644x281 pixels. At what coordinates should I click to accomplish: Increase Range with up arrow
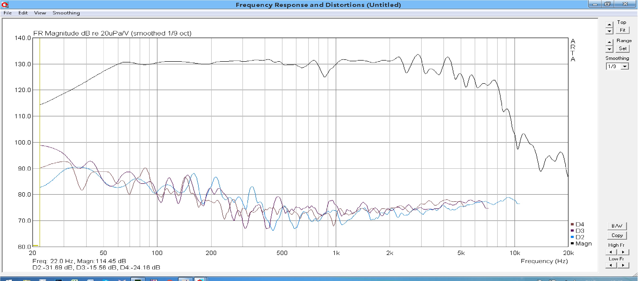(x=609, y=42)
